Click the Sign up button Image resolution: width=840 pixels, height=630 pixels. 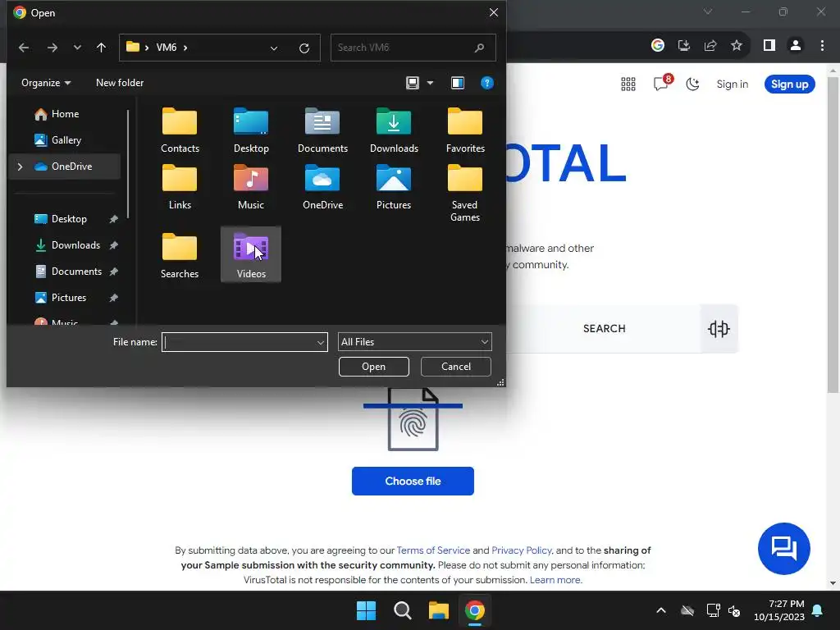click(x=790, y=84)
